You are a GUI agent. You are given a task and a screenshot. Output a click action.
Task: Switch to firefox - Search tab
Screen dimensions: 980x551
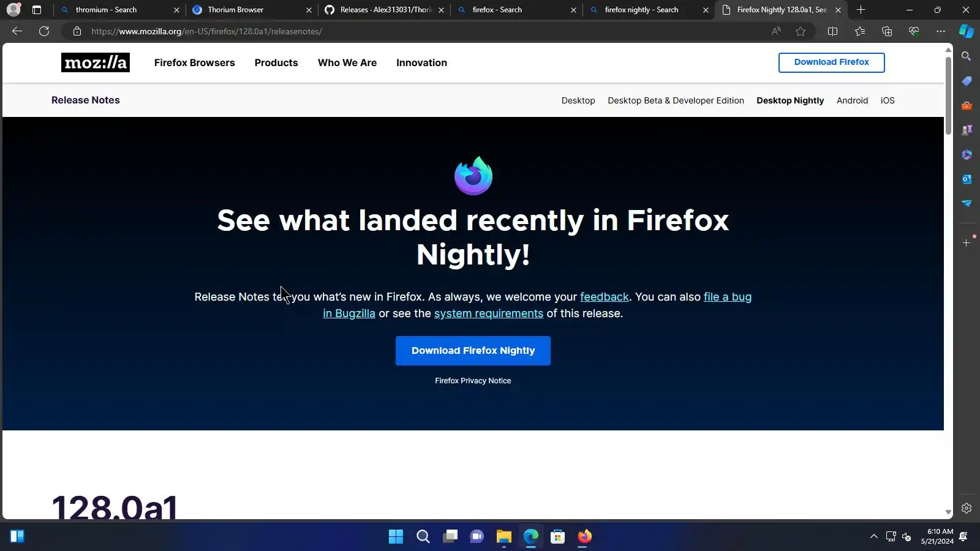pos(517,10)
